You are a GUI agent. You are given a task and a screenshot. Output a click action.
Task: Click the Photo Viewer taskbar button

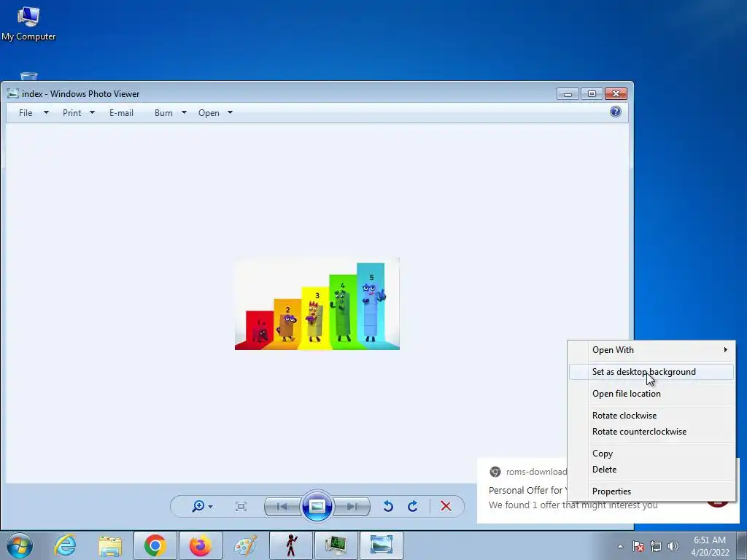pos(382,545)
